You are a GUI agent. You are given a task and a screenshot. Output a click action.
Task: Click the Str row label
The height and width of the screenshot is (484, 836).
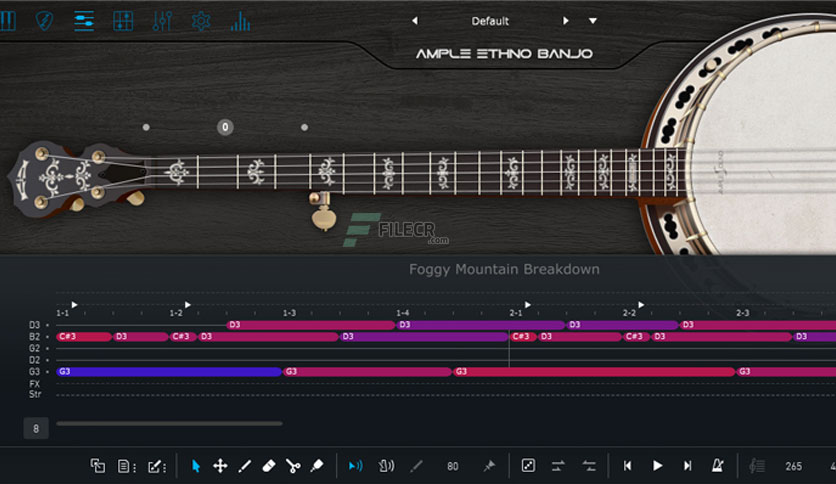coord(35,394)
